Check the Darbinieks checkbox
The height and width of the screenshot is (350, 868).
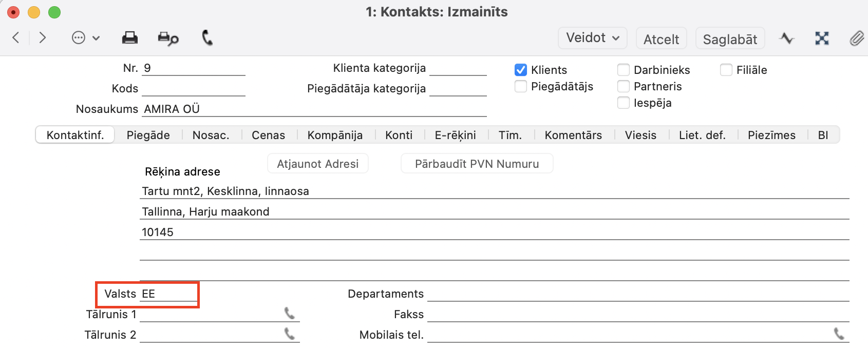[x=624, y=70]
